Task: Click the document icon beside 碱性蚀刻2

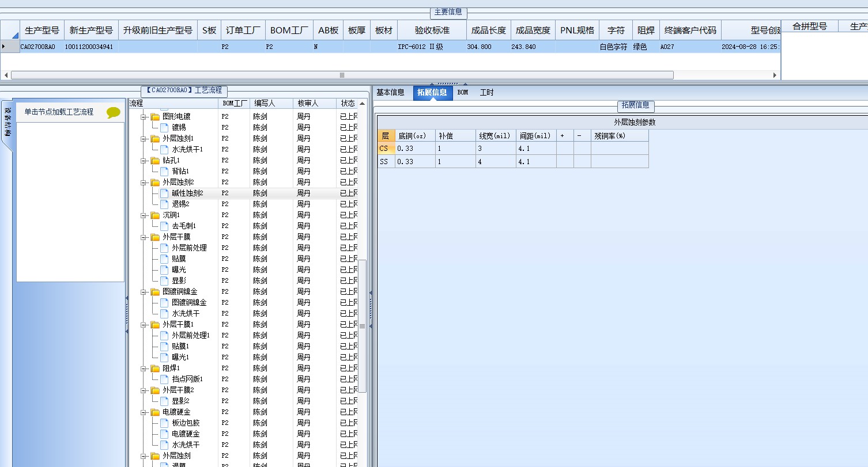Action: 165,193
